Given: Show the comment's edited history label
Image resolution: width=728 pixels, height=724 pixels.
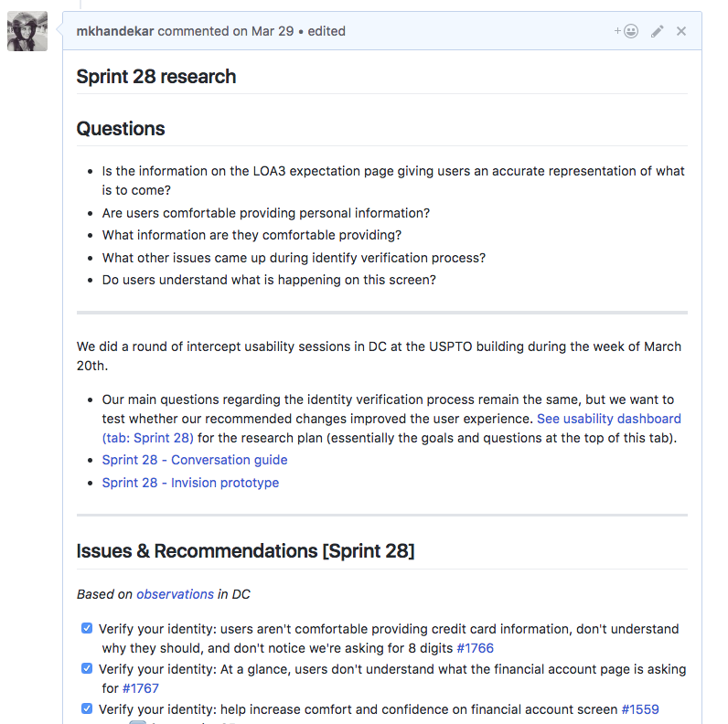Looking at the screenshot, I should click(x=327, y=31).
